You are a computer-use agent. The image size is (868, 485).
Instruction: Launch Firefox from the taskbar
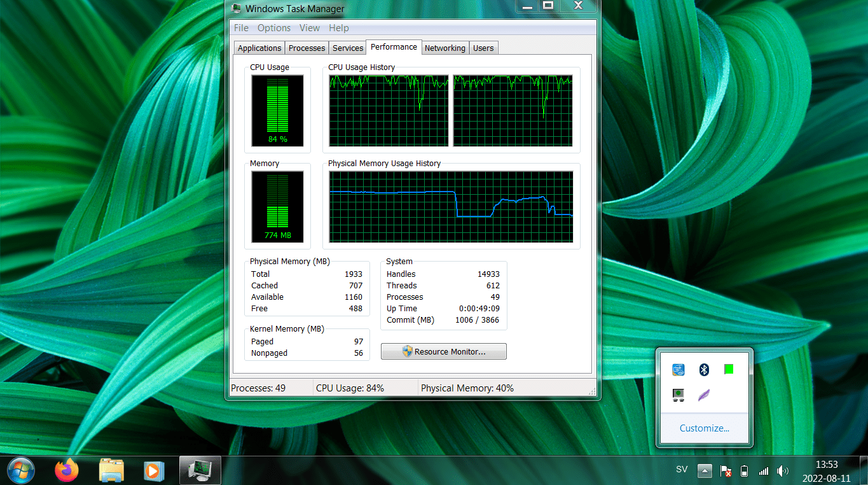pos(66,471)
